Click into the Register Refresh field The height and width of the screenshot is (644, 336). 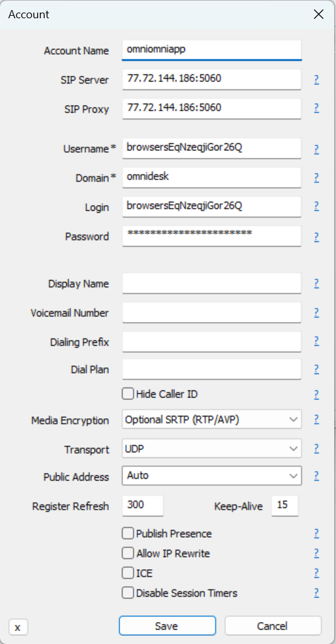[x=143, y=506]
